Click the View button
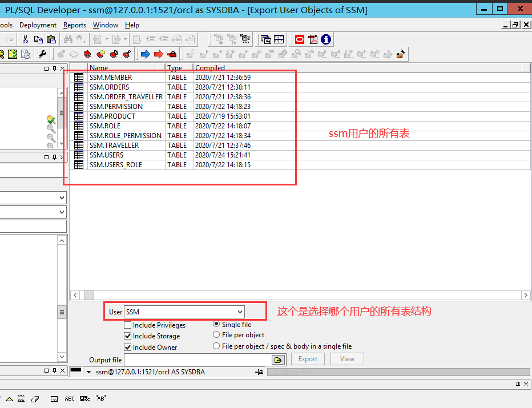This screenshot has width=532, height=408. (x=347, y=359)
